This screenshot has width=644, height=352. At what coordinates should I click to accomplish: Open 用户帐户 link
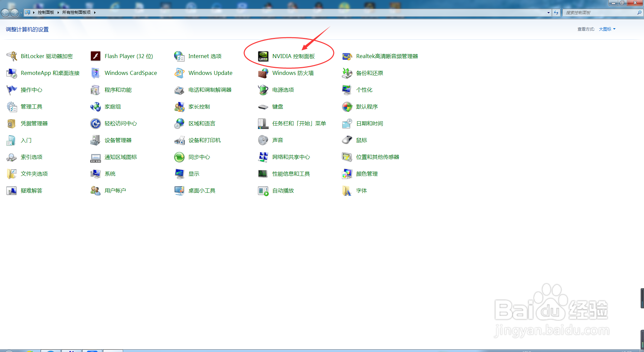point(115,190)
